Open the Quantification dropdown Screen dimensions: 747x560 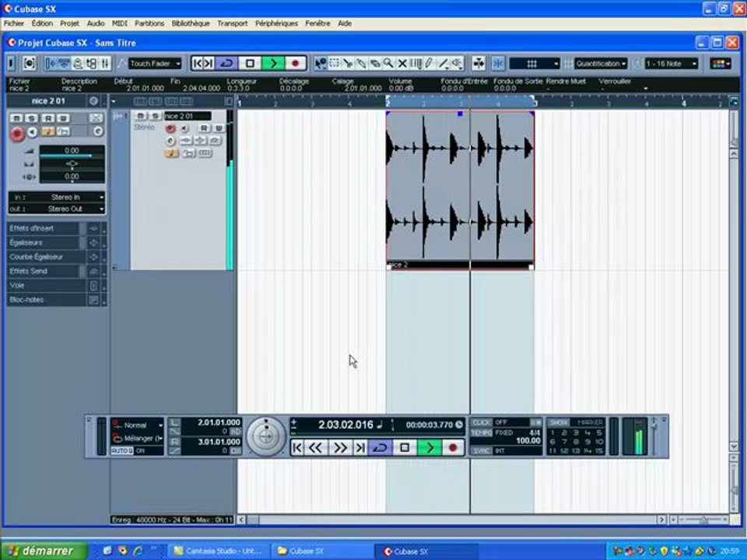(601, 63)
